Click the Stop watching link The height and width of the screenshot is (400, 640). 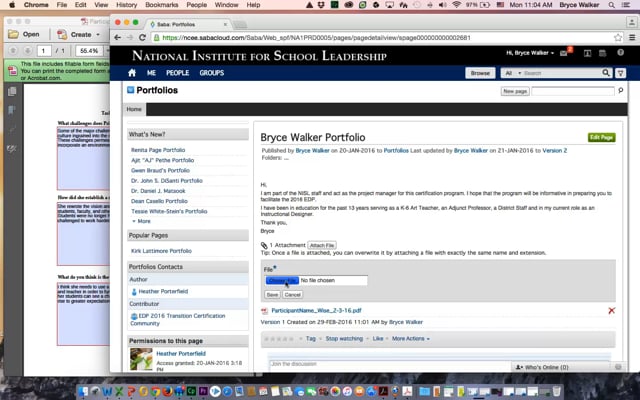click(344, 339)
